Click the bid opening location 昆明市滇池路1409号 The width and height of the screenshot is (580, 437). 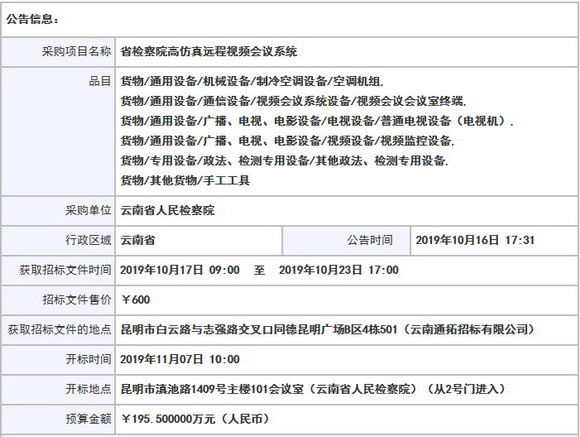(313, 389)
